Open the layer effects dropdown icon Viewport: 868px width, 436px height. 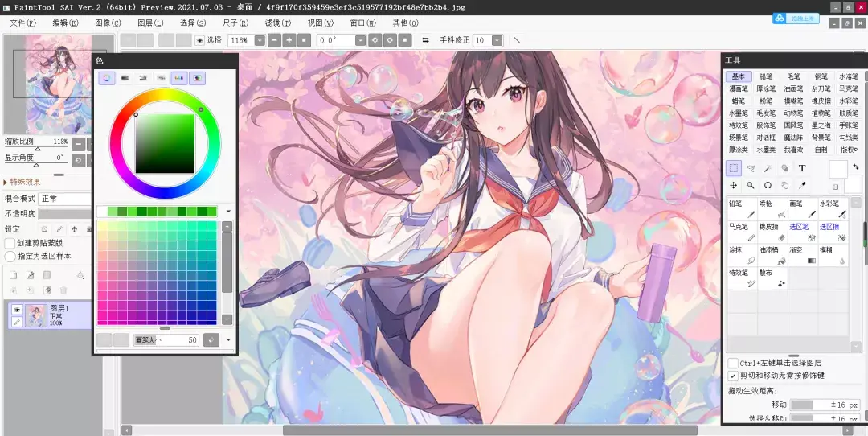point(80,275)
